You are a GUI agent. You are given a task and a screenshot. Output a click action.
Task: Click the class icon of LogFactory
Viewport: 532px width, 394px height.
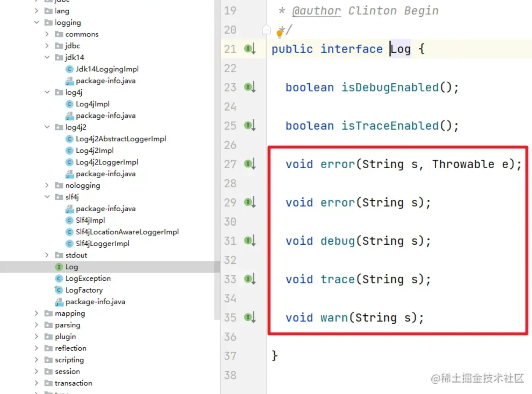click(59, 290)
